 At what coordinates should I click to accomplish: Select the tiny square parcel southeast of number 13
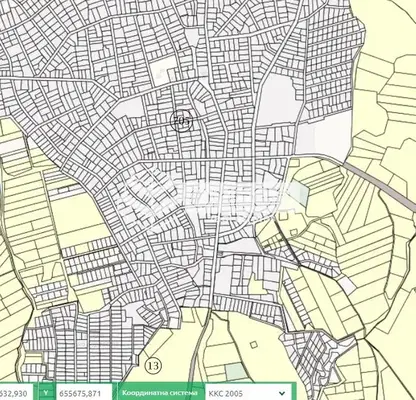(254, 345)
